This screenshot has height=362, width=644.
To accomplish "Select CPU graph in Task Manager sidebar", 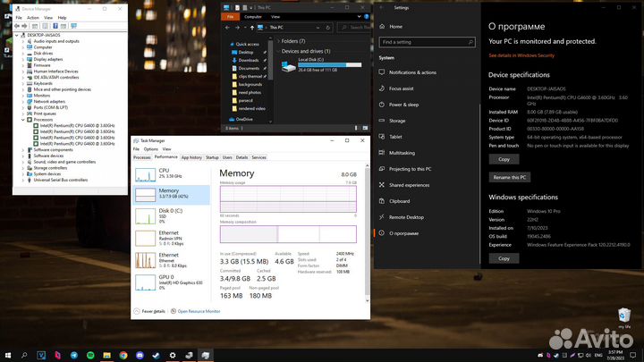I will coord(146,175).
